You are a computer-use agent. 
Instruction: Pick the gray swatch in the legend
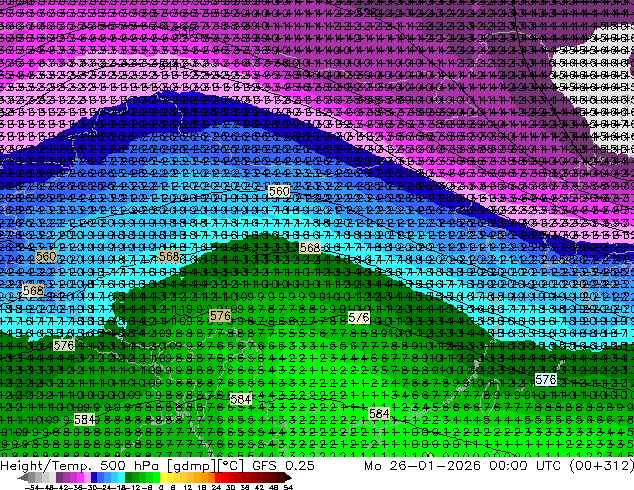pyautogui.click(x=32, y=477)
